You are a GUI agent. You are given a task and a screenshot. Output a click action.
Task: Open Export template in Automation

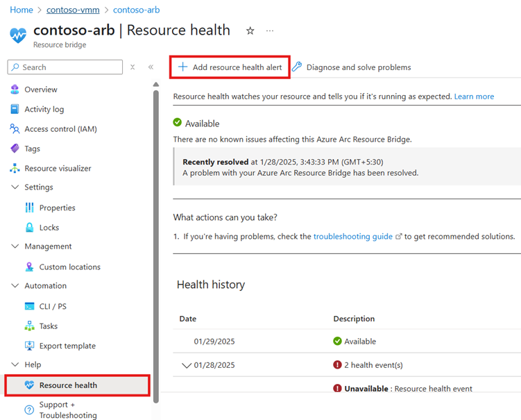point(67,346)
